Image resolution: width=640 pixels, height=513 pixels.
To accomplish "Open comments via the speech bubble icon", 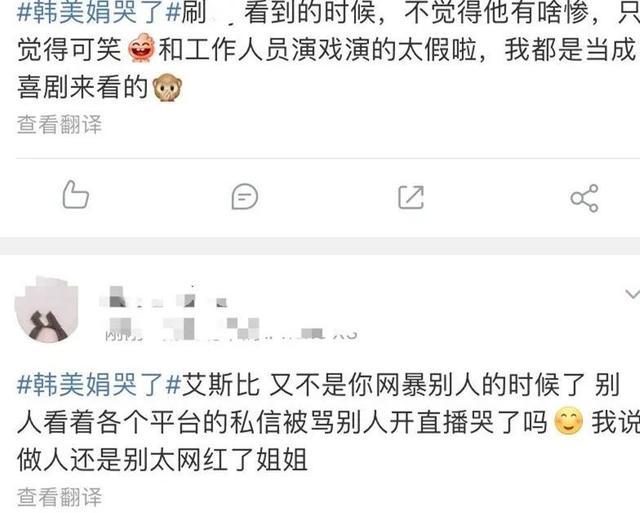I will coord(244,197).
